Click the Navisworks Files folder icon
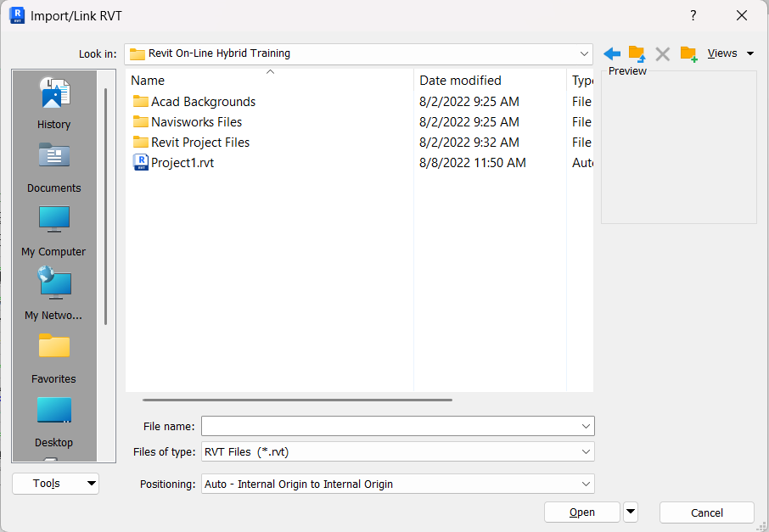 tap(141, 121)
